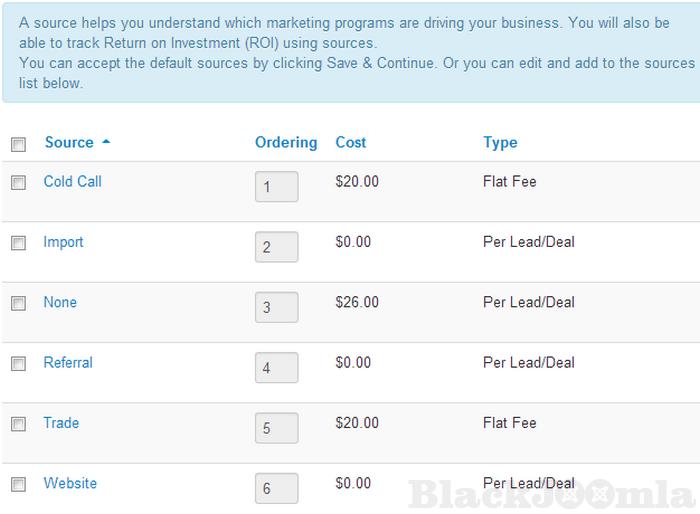Focus the ordering box showing 3

pos(276,308)
